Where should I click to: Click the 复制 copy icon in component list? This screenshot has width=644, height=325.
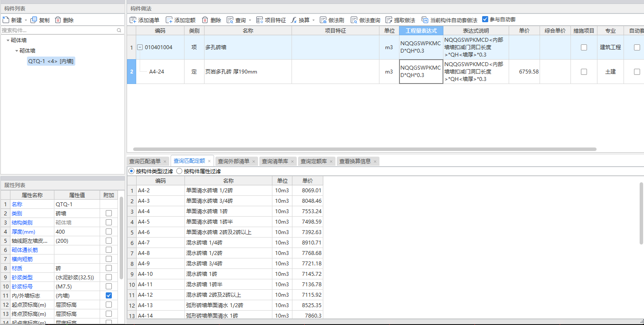pyautogui.click(x=34, y=20)
